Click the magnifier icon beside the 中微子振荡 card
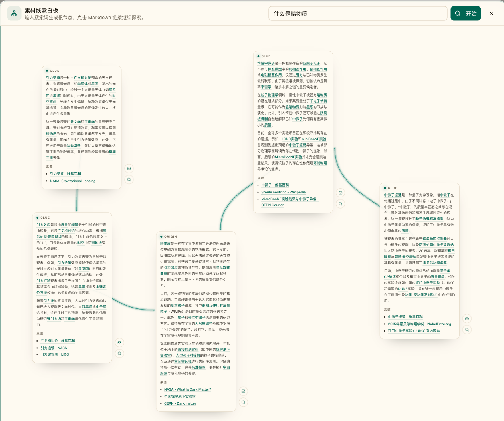The height and width of the screenshot is (421, 504). pos(467,330)
